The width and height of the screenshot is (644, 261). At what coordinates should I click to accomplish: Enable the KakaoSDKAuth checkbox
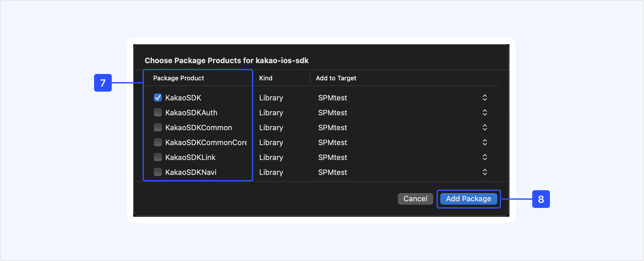tap(158, 112)
